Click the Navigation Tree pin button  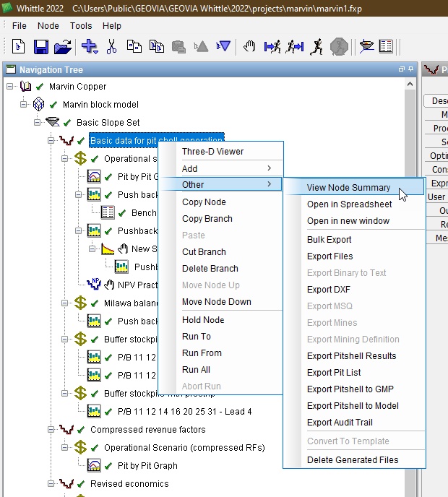(410, 69)
